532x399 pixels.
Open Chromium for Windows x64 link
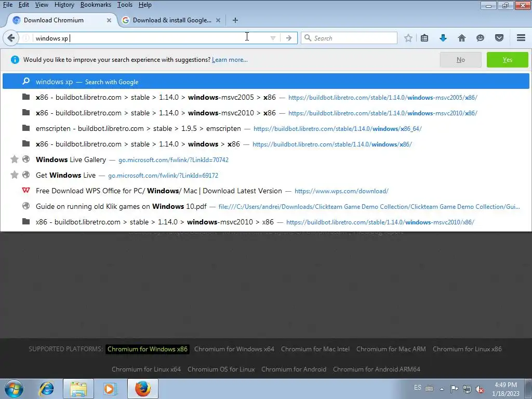coord(234,349)
